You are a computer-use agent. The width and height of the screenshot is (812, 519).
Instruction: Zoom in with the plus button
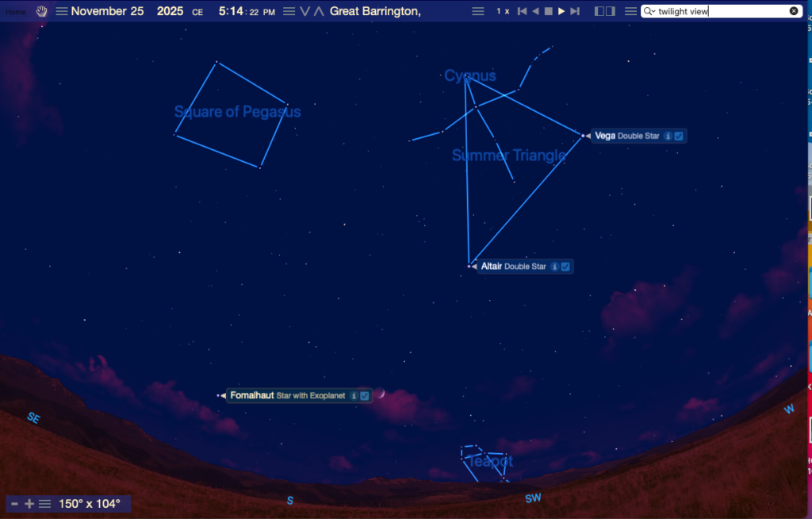pos(29,504)
